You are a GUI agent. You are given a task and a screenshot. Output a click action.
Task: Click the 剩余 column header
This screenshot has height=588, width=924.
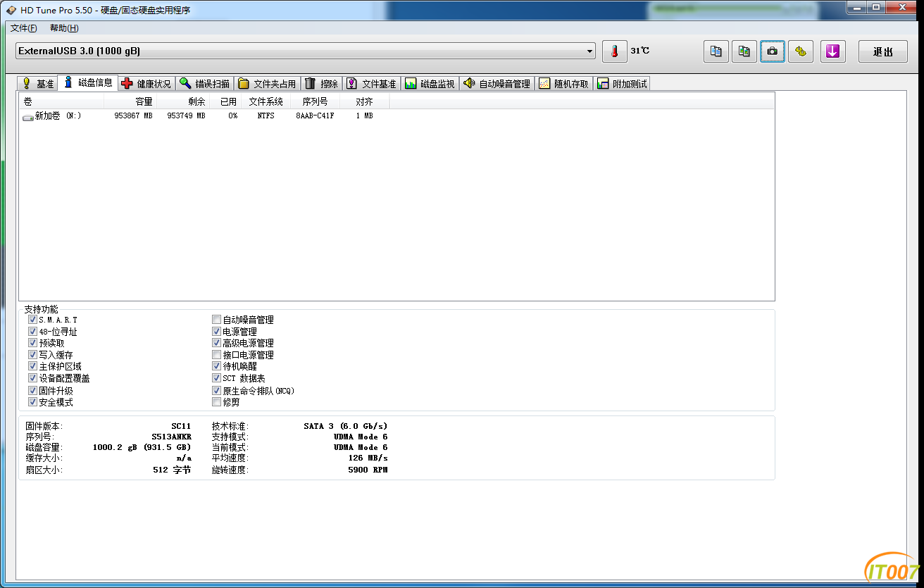(x=183, y=101)
